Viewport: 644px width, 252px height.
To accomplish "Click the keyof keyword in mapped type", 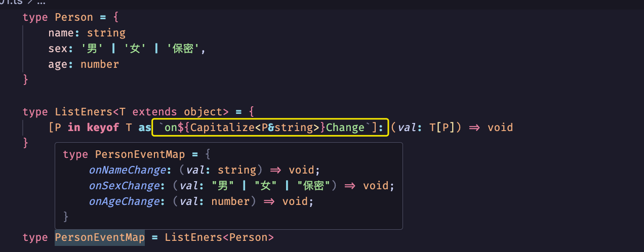I will 103,128.
